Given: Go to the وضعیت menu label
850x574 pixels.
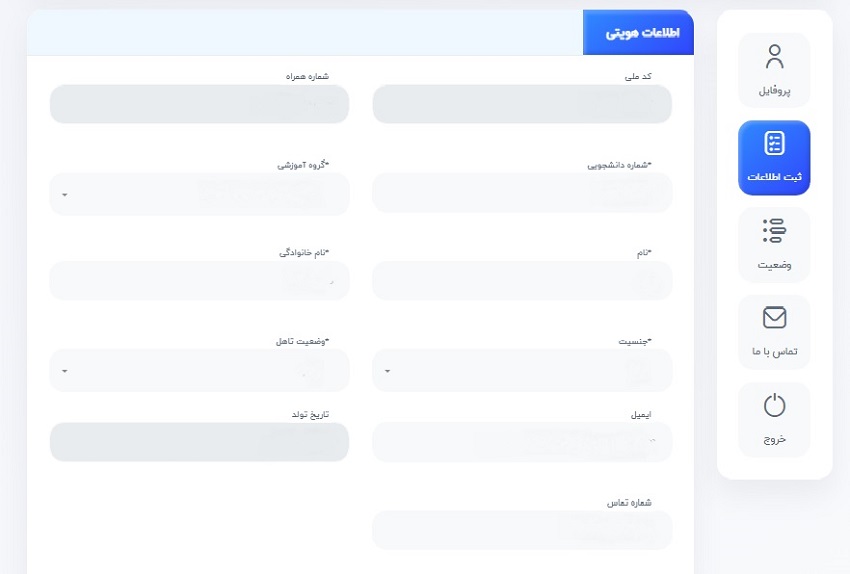Looking at the screenshot, I should tap(774, 265).
